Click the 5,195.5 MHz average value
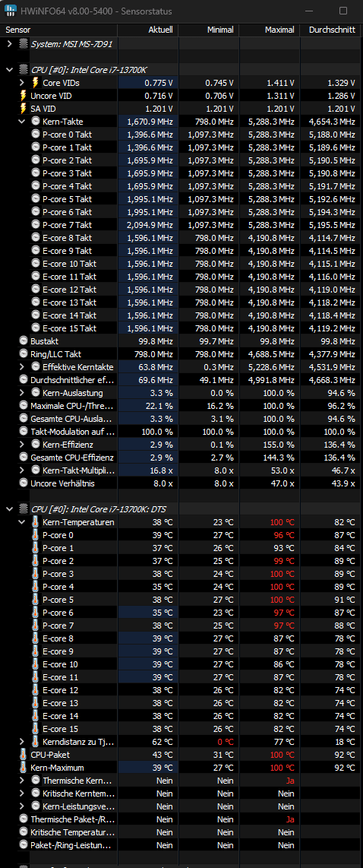Viewport: 363px width, 868px height. [332, 225]
